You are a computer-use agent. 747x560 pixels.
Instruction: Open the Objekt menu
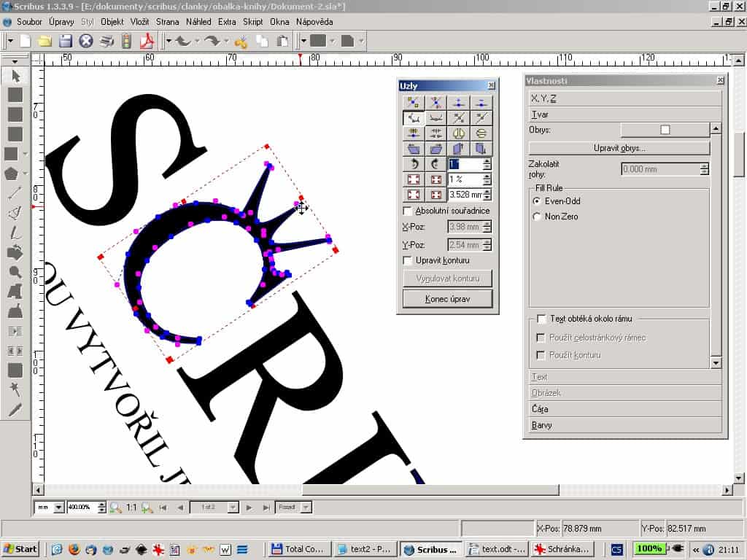(x=112, y=22)
